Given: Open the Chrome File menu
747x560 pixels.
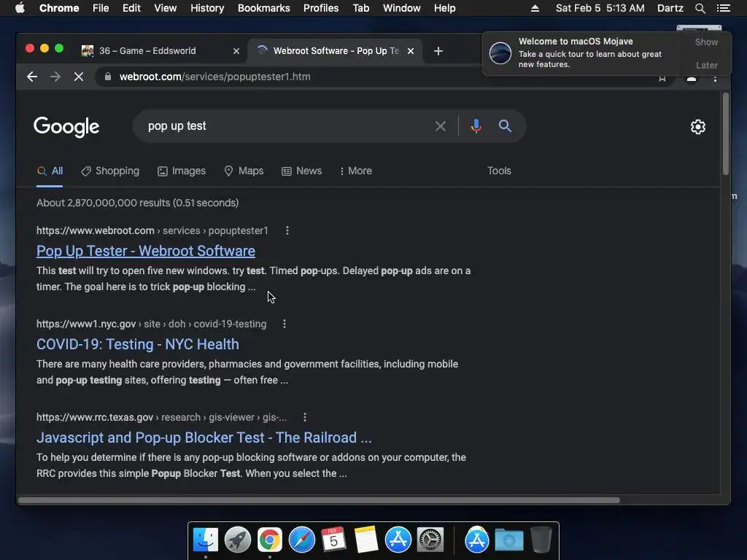Looking at the screenshot, I should click(x=101, y=8).
